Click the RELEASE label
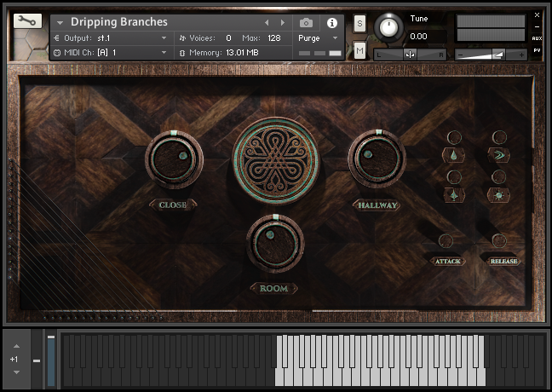Image resolution: width=552 pixels, height=392 pixels. coord(503,261)
